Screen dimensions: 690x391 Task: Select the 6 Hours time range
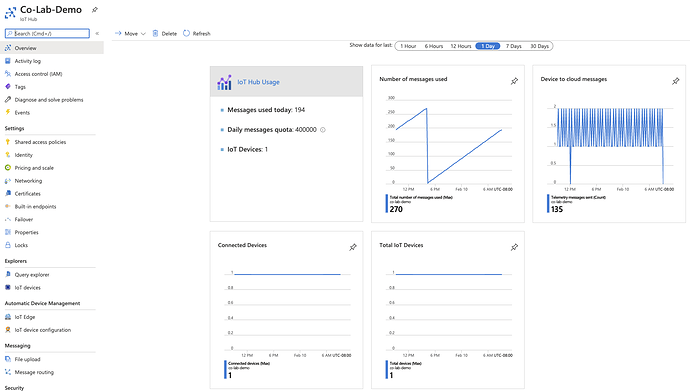[x=433, y=46]
